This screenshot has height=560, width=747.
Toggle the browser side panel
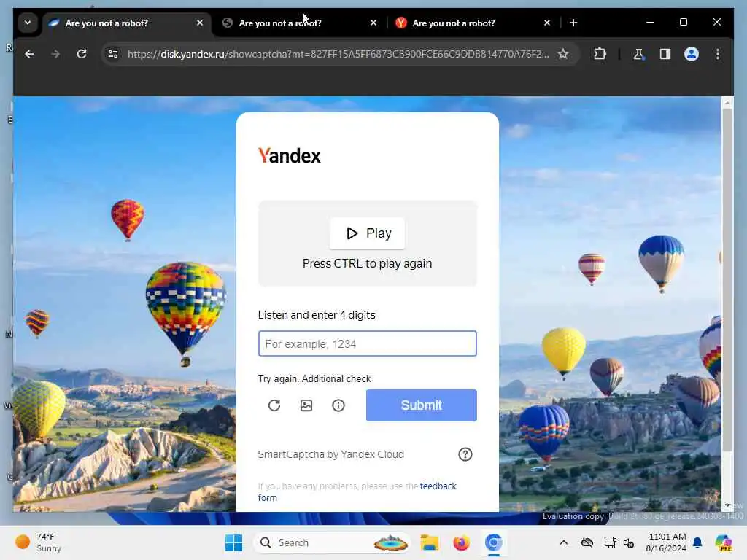[665, 54]
